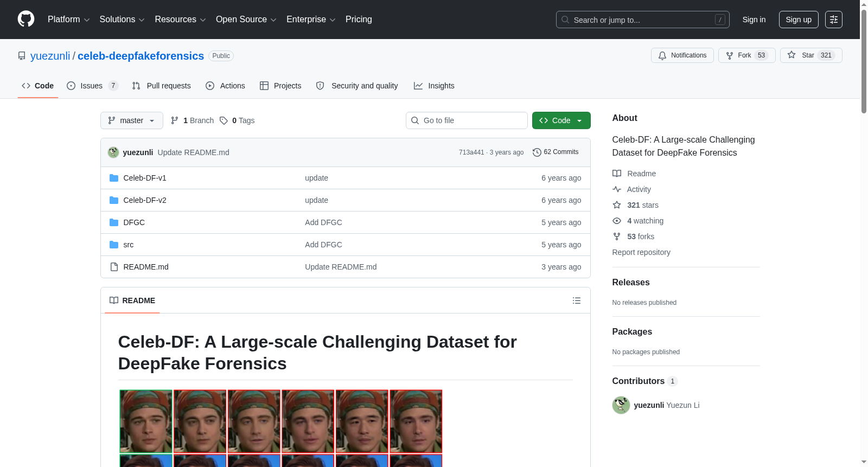Select the README tab
The image size is (868, 467).
click(x=132, y=300)
